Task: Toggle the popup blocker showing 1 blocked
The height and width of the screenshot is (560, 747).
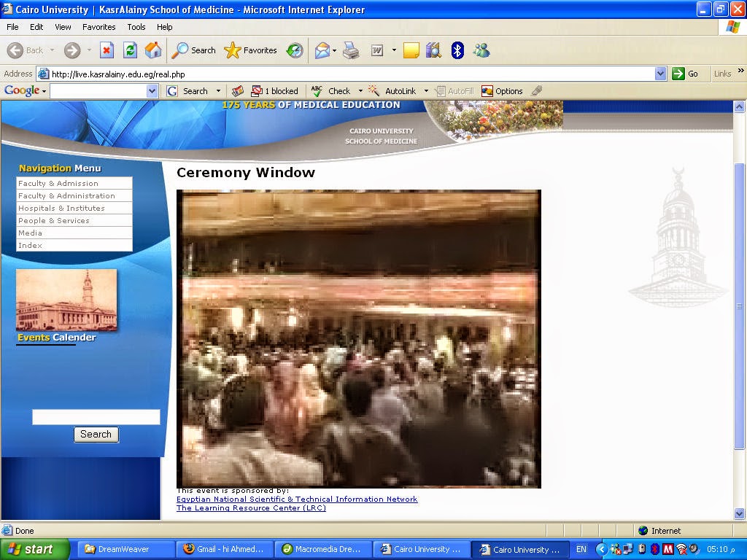Action: click(274, 91)
